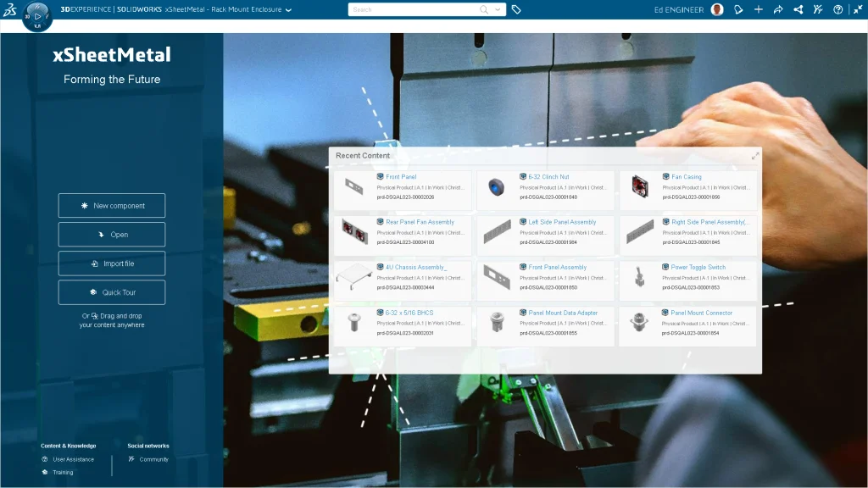Open the search options dropdown arrow
Screen dimensions: 868x488
click(x=498, y=9)
